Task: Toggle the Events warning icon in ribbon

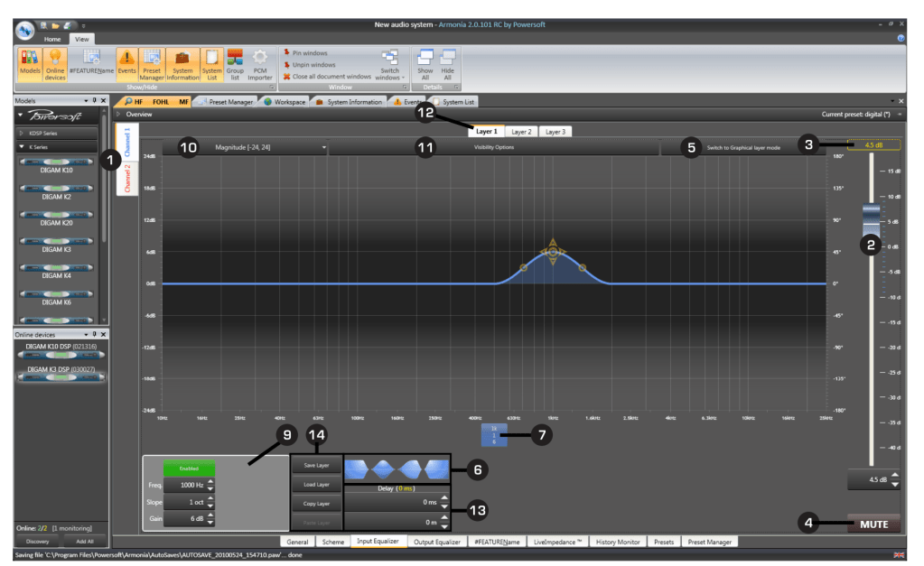Action: point(127,66)
